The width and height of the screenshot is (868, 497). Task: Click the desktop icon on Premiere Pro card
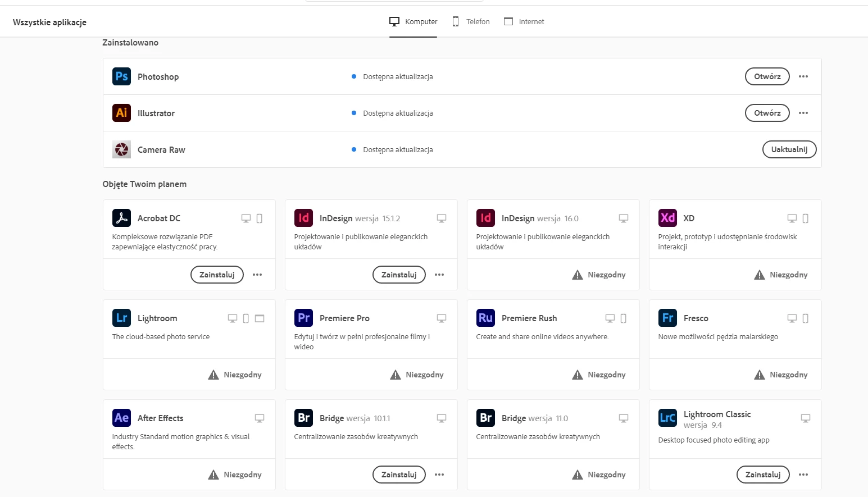click(442, 318)
